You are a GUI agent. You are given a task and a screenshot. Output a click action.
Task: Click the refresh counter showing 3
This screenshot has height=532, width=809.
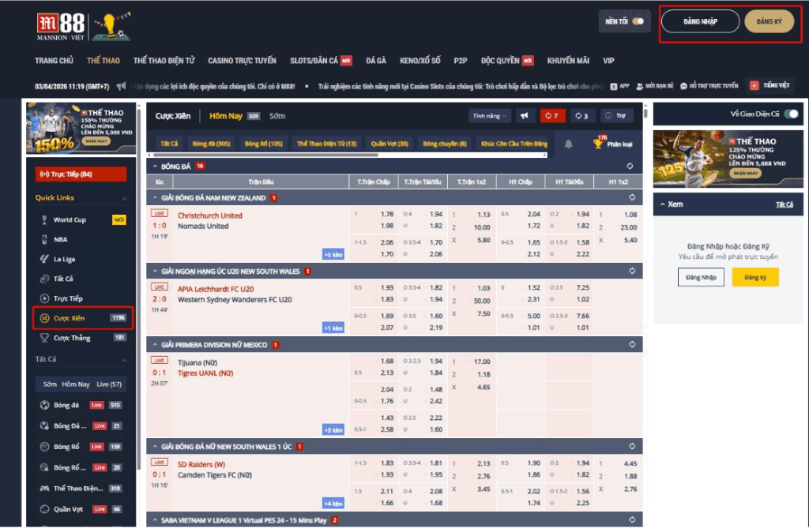pyautogui.click(x=581, y=116)
